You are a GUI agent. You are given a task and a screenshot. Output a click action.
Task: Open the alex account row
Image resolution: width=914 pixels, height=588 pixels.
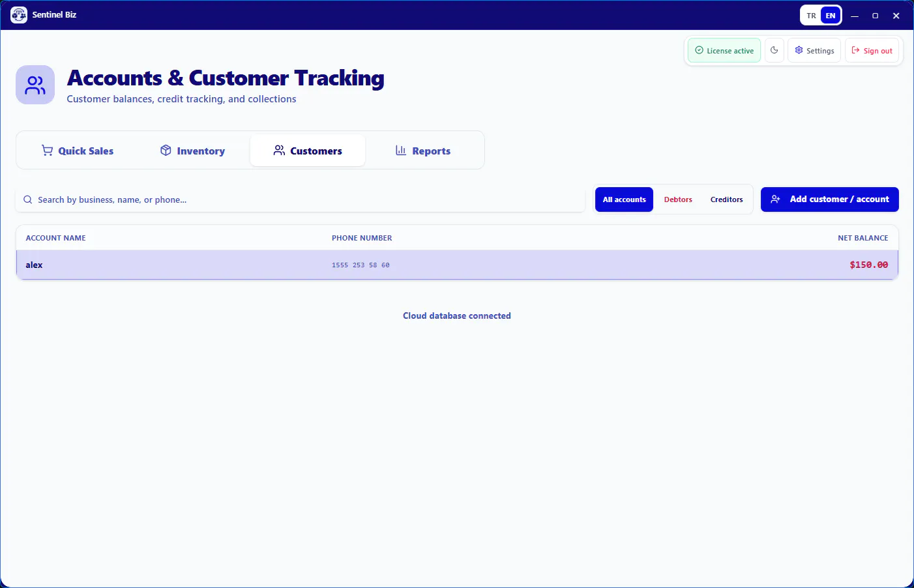(457, 265)
